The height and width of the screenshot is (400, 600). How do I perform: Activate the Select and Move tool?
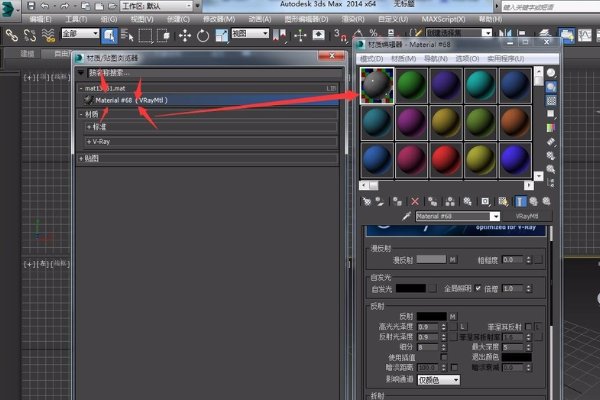click(x=185, y=36)
